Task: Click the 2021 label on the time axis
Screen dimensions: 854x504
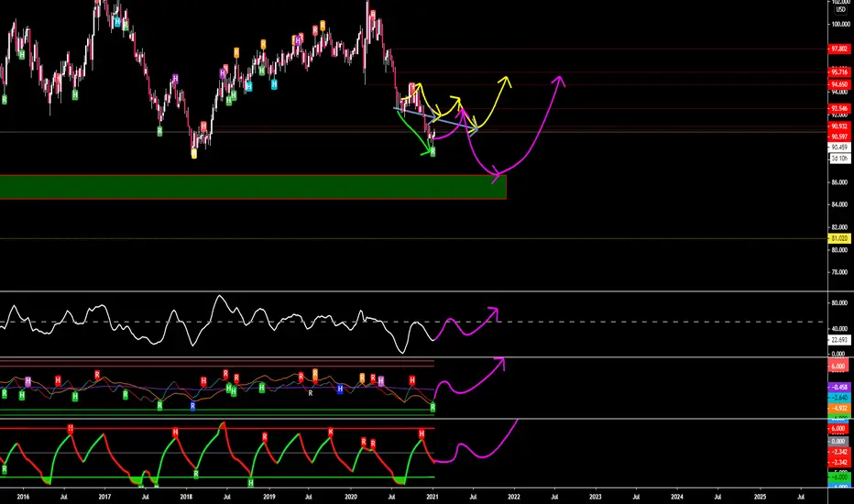Action: (432, 497)
